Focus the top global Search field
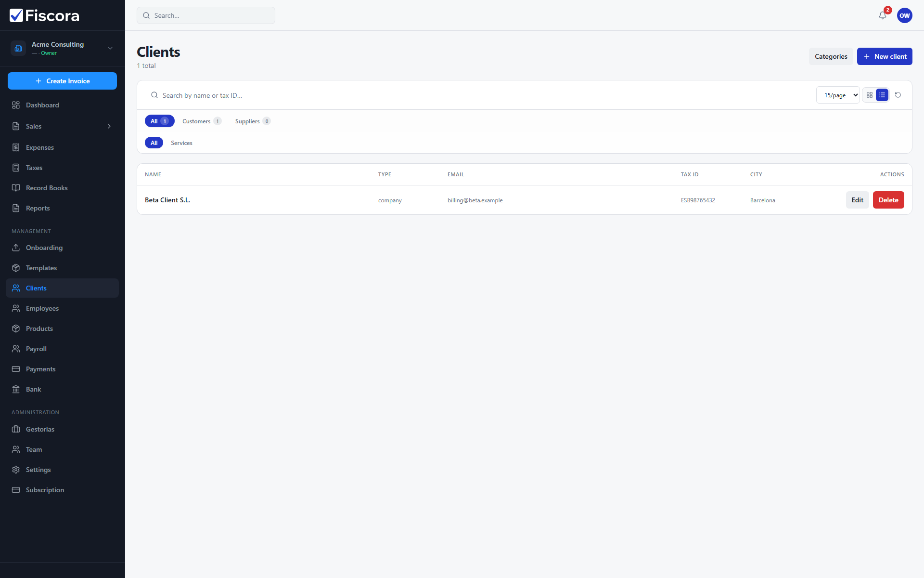The width and height of the screenshot is (924, 578). coord(206,15)
